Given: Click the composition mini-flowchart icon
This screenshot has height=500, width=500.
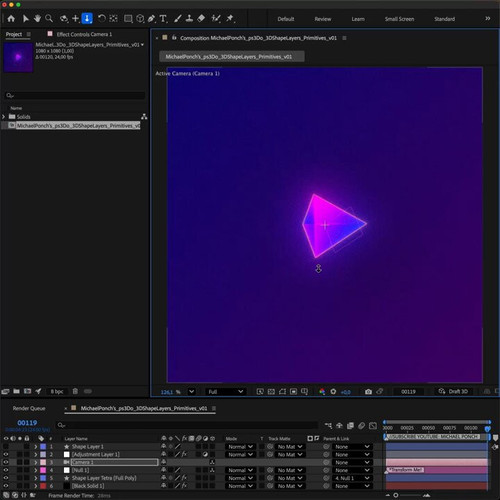Looking at the screenshot, I should click(328, 426).
